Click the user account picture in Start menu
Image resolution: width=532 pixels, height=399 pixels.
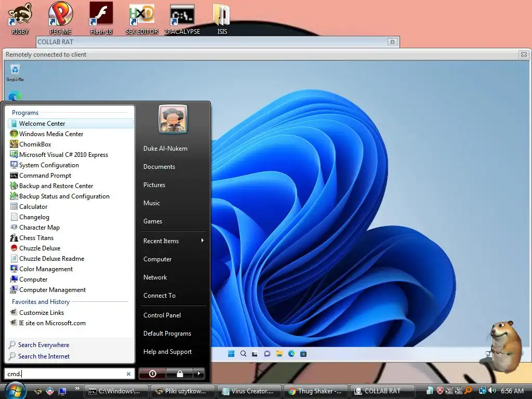point(173,119)
